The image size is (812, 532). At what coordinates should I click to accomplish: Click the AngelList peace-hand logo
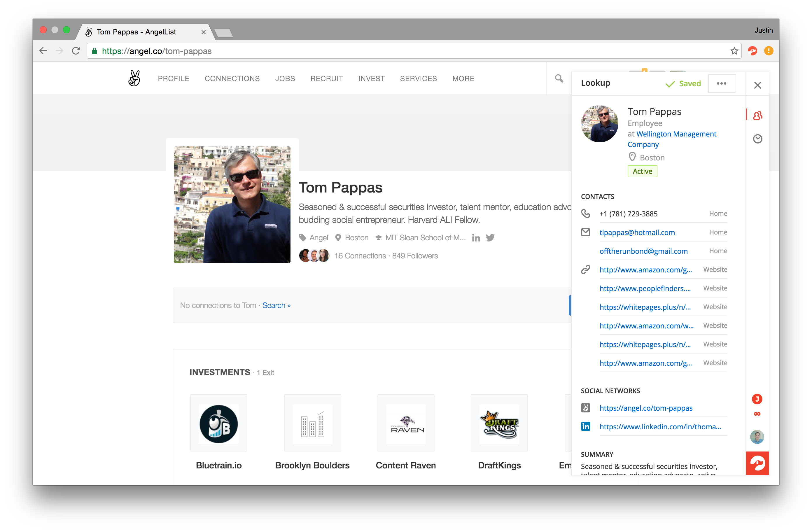tap(134, 78)
